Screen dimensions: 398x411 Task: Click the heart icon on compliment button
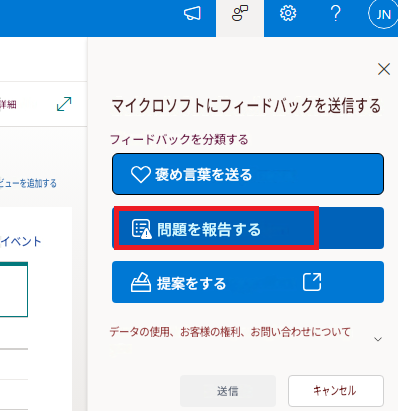pyautogui.click(x=141, y=174)
